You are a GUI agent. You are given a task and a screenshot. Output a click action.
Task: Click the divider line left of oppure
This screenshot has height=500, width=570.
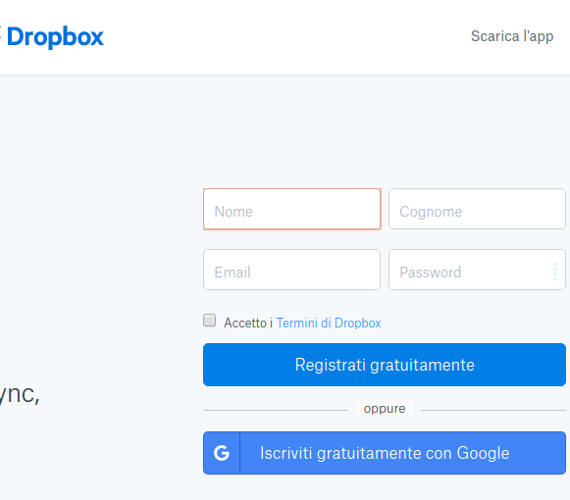point(275,410)
